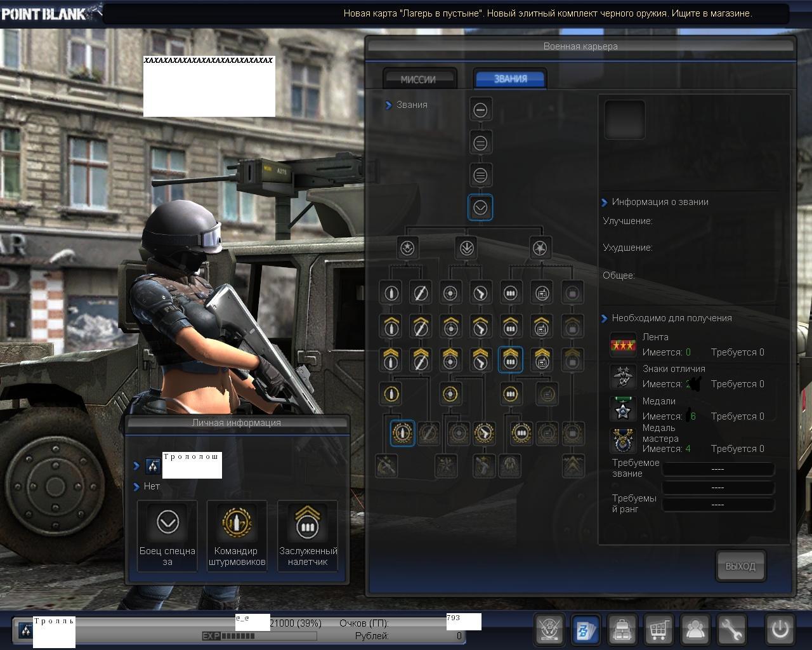The image size is (812, 650).
Task: Expand the Информация о звании section arrow
Action: [605, 202]
